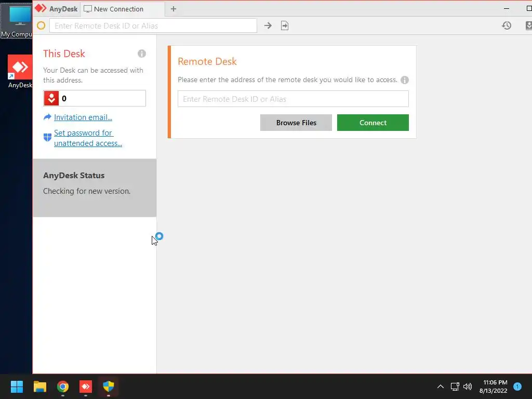Click the Checking for new version text
532x399 pixels.
tap(87, 191)
